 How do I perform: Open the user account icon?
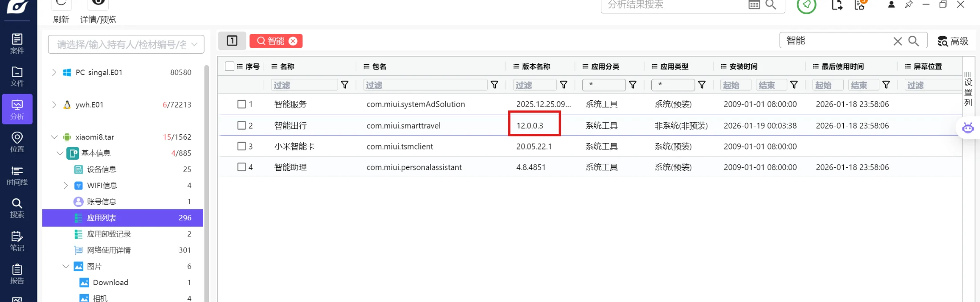[x=891, y=5]
